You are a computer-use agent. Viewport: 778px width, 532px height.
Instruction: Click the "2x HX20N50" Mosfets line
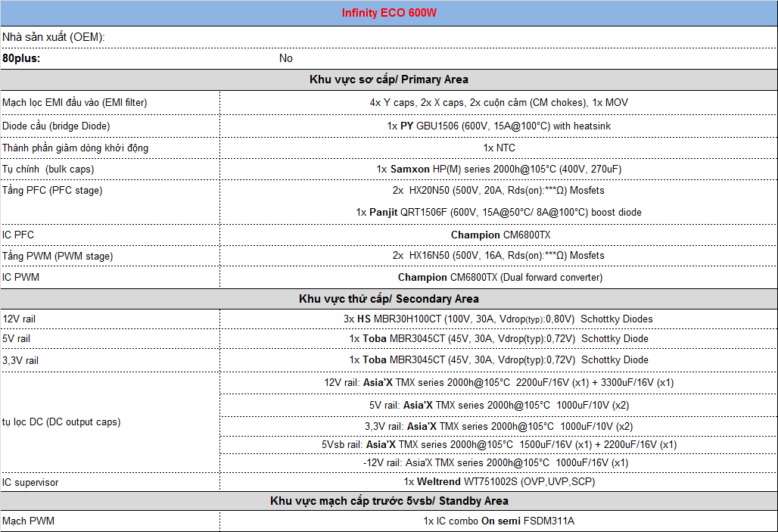(499, 191)
